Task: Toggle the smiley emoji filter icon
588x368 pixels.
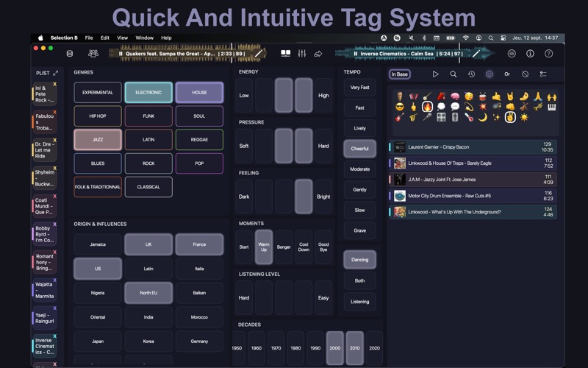Action: (490, 74)
